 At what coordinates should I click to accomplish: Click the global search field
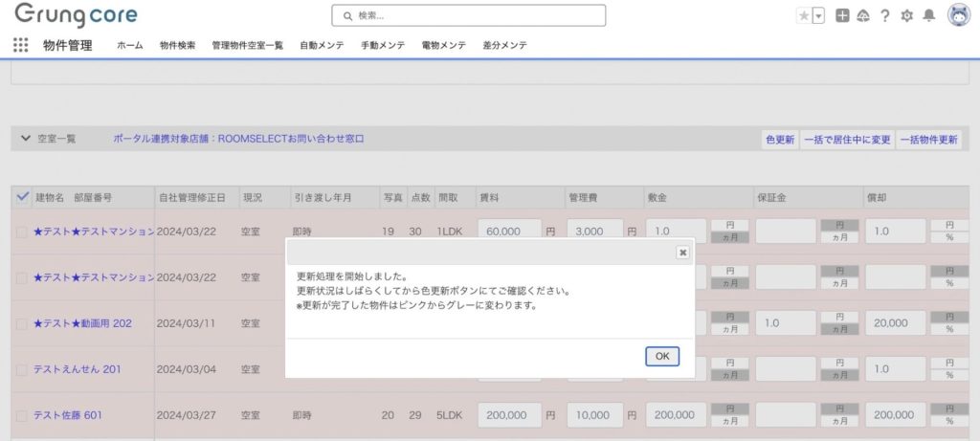pyautogui.click(x=469, y=15)
